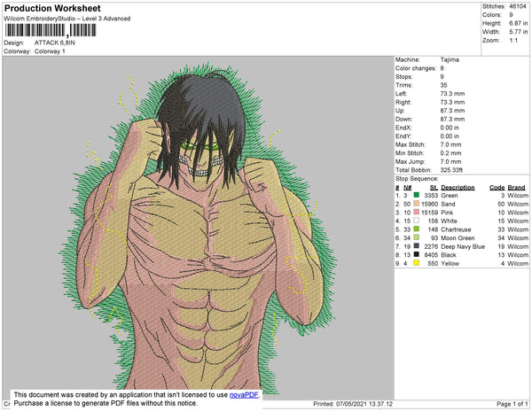This screenshot has height=411, width=532.
Task: Click the embroidery design preview image
Action: coord(198,228)
